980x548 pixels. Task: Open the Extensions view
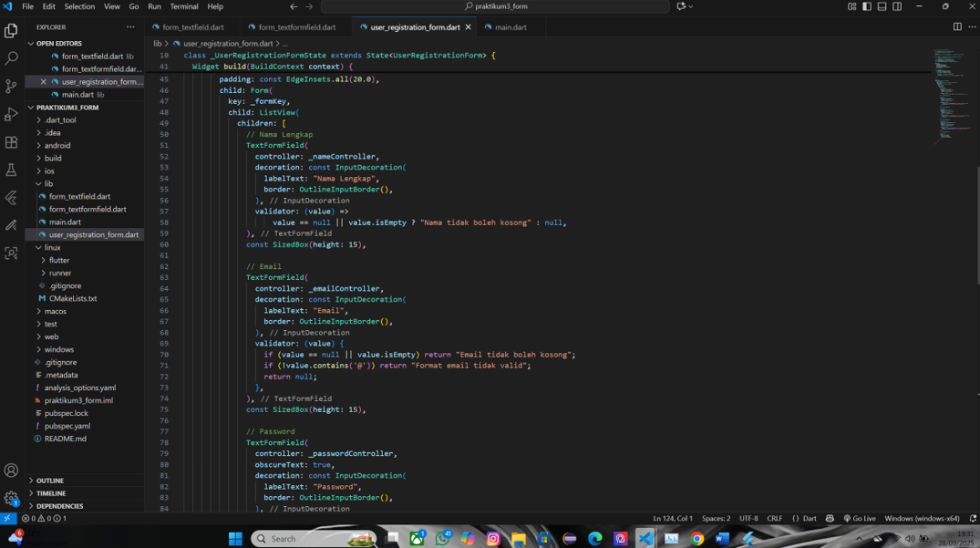(x=11, y=142)
